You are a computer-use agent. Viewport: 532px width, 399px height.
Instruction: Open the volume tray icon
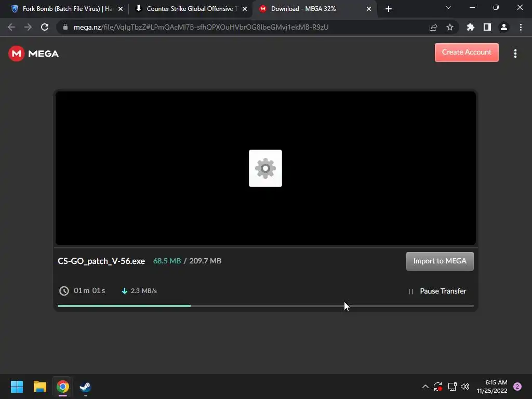point(465,387)
